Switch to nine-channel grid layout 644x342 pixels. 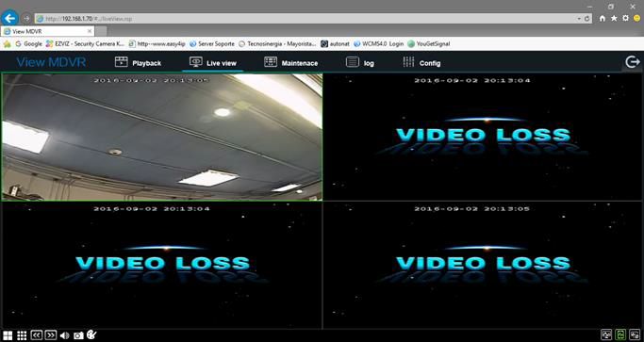(x=22, y=335)
